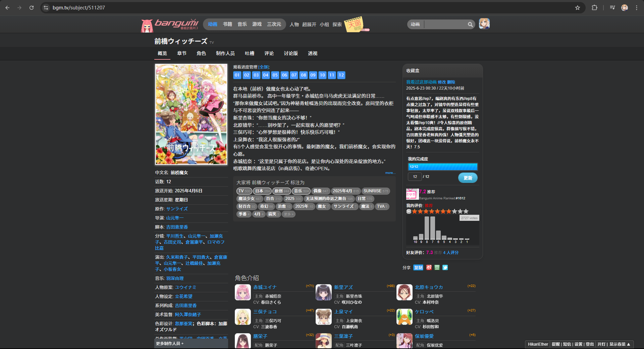Open 动画 in top navigation
The width and height of the screenshot is (644, 349).
coord(213,24)
